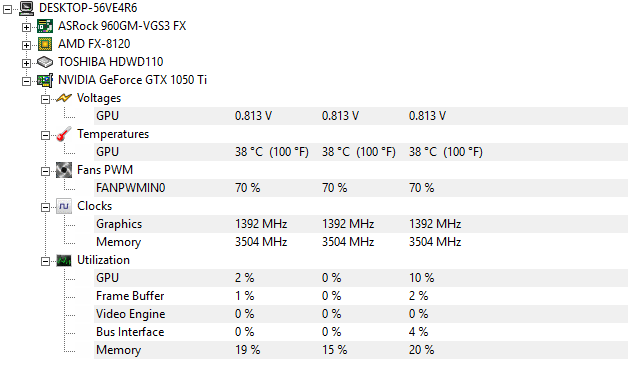Screen dimensions: 628x369
Task: Click the Fans PWM fan icon
Action: tap(64, 170)
